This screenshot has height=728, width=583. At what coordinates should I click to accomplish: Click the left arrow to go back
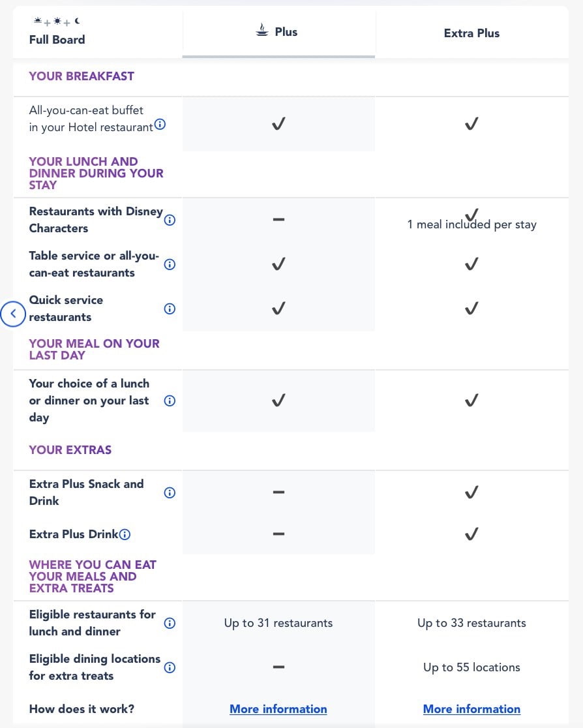13,314
